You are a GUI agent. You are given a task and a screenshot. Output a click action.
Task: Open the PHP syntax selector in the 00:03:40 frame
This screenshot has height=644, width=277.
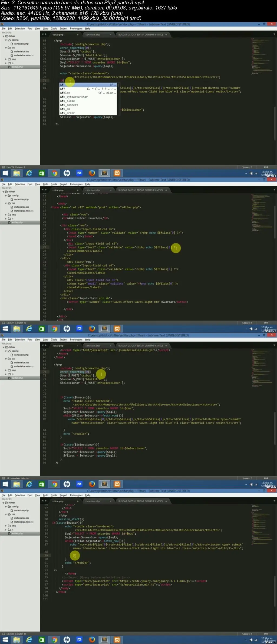[x=266, y=323]
